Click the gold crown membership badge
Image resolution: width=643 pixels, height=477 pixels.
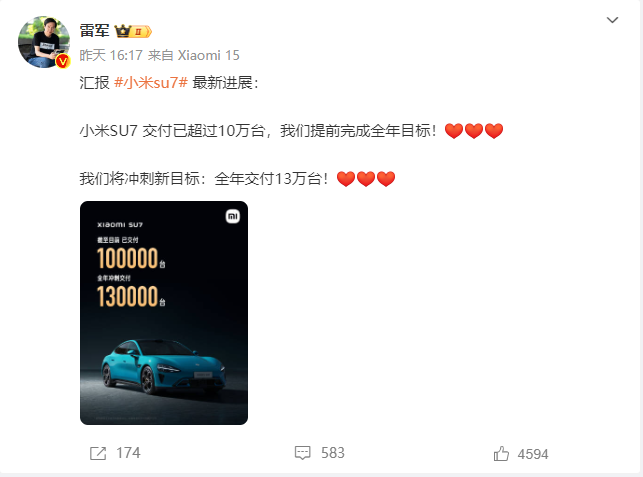point(122,31)
